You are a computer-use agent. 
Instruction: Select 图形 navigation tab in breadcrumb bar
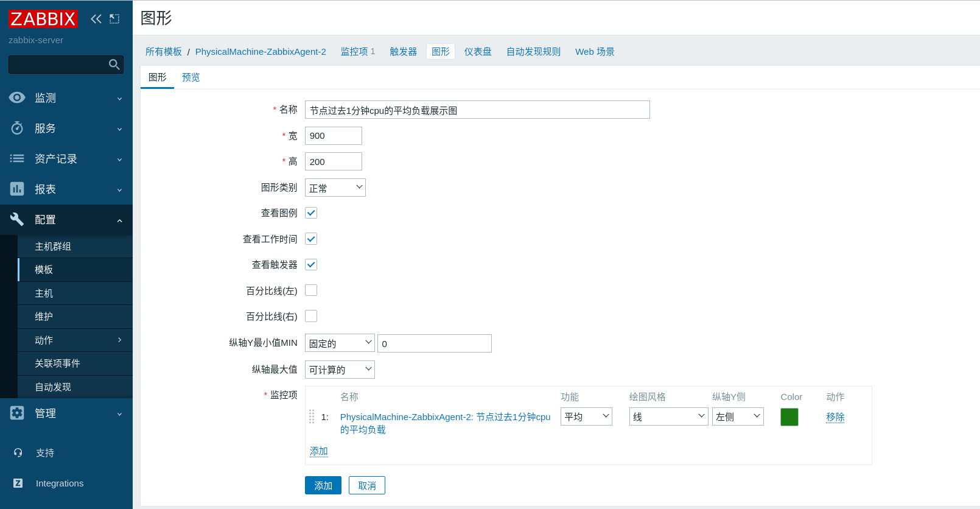click(x=441, y=52)
